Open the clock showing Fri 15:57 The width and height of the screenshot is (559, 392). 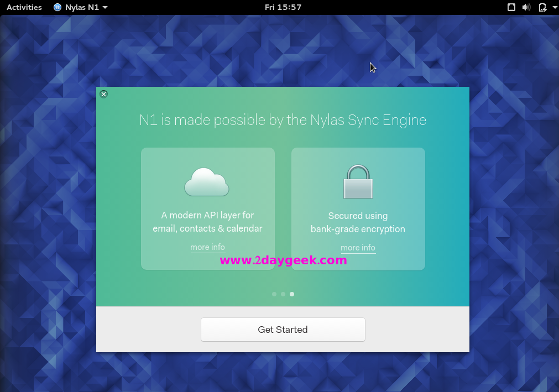(283, 7)
